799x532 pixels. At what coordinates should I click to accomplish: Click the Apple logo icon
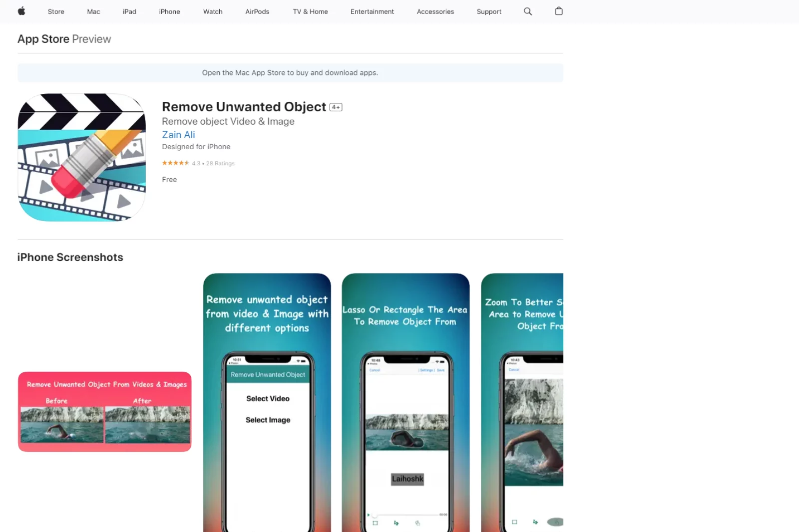(21, 11)
